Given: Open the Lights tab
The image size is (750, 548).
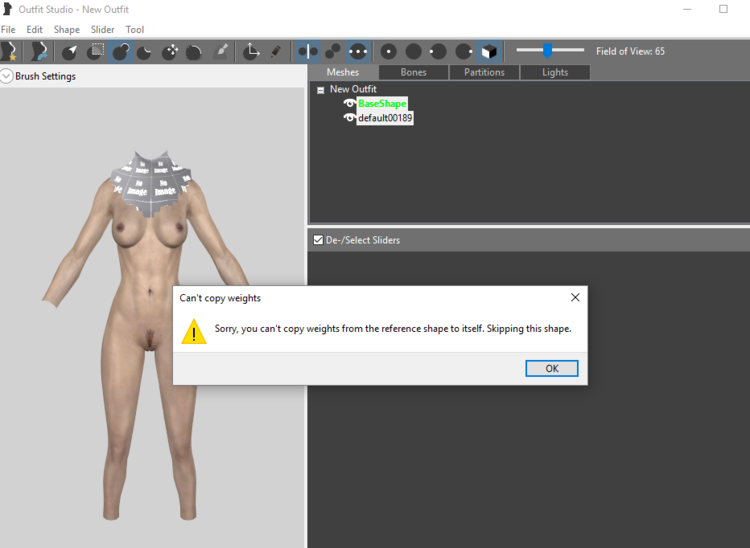Looking at the screenshot, I should (x=555, y=72).
